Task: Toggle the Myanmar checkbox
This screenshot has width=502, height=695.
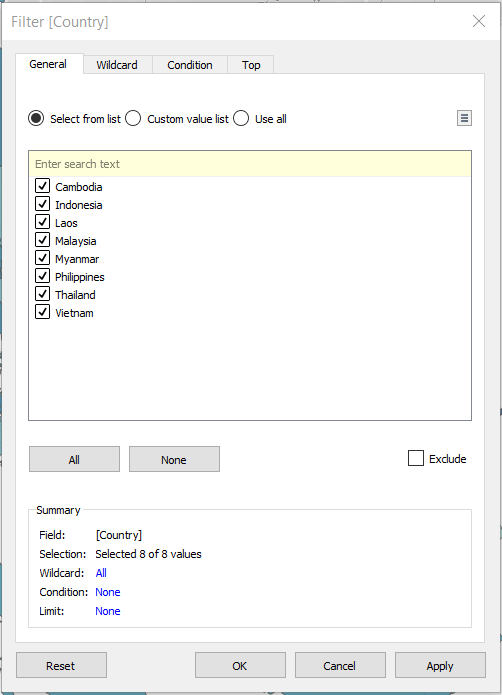Action: point(43,258)
